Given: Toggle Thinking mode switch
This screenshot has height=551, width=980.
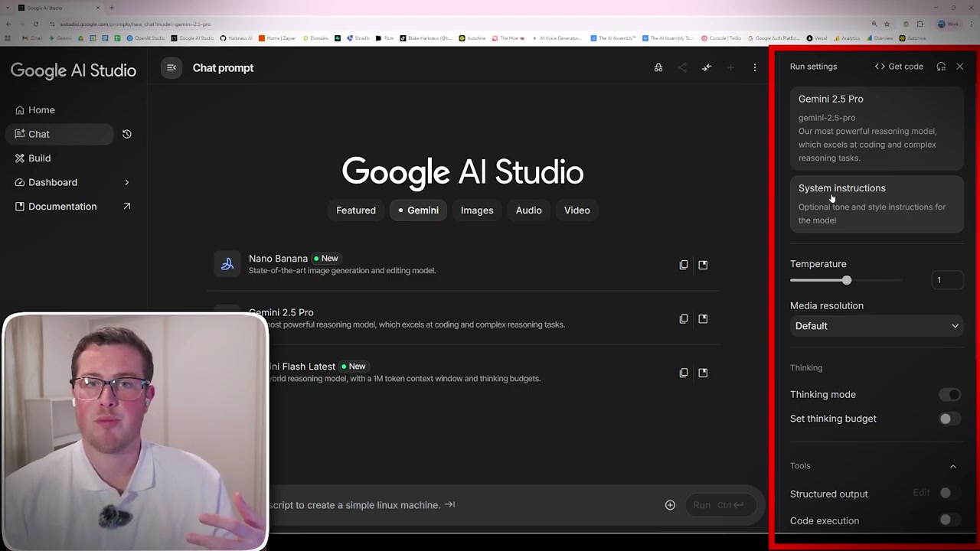Looking at the screenshot, I should [949, 395].
